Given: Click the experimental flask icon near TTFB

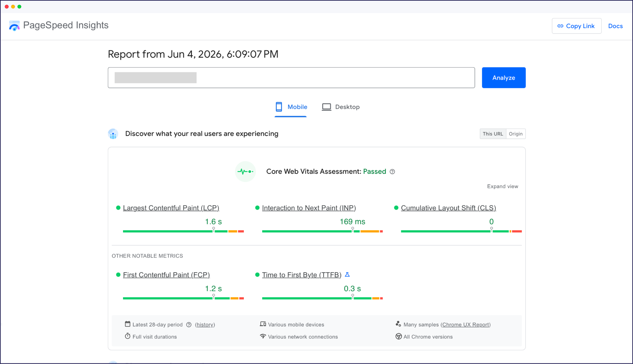Looking at the screenshot, I should (347, 274).
